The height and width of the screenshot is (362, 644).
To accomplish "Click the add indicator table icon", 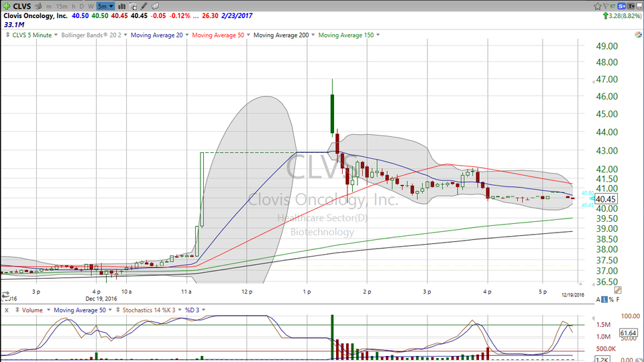I will point(133,6).
